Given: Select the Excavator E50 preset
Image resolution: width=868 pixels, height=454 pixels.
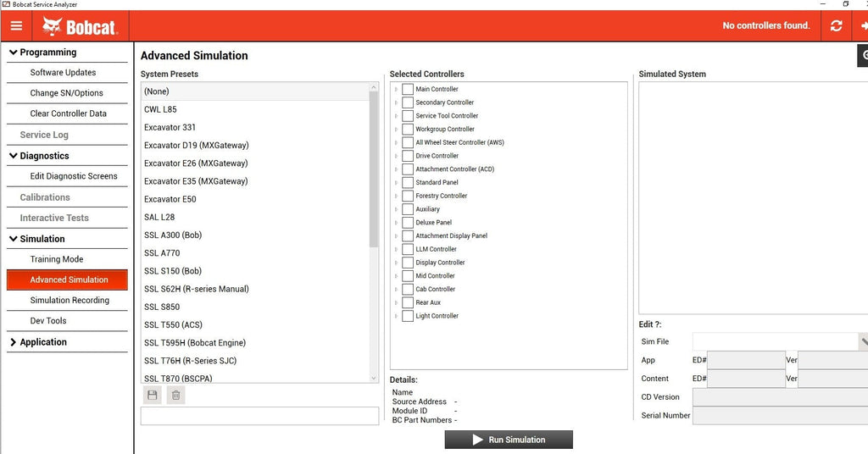Looking at the screenshot, I should (170, 199).
